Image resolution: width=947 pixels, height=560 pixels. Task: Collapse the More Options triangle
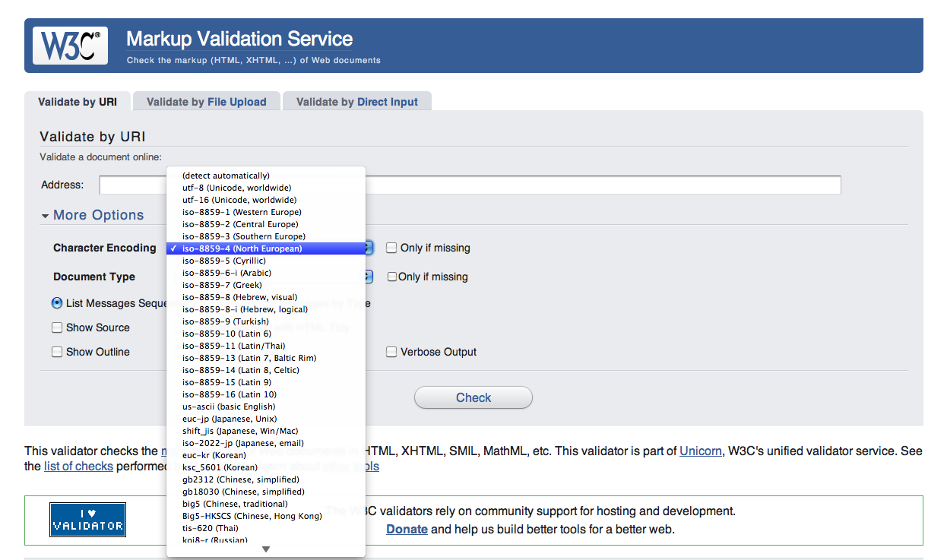click(x=46, y=216)
